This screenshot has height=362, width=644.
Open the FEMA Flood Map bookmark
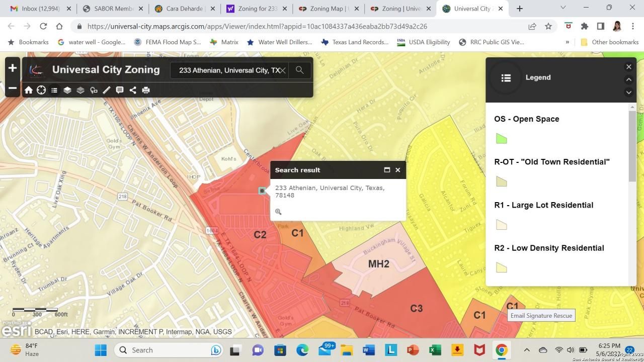(x=167, y=42)
